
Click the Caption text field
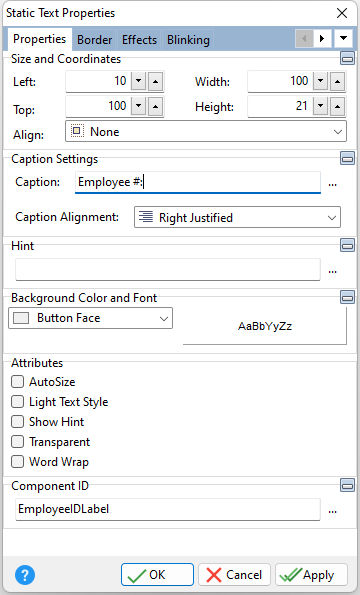tap(198, 182)
